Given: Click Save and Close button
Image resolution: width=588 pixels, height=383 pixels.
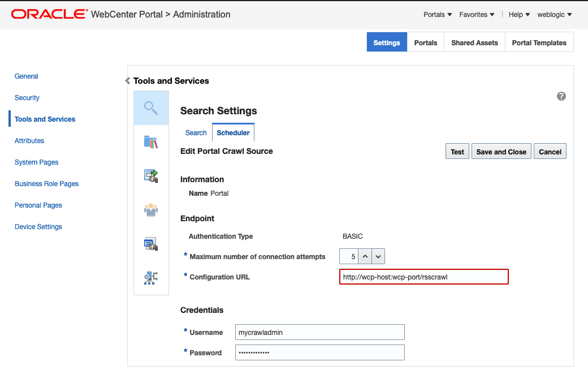Looking at the screenshot, I should pos(501,152).
